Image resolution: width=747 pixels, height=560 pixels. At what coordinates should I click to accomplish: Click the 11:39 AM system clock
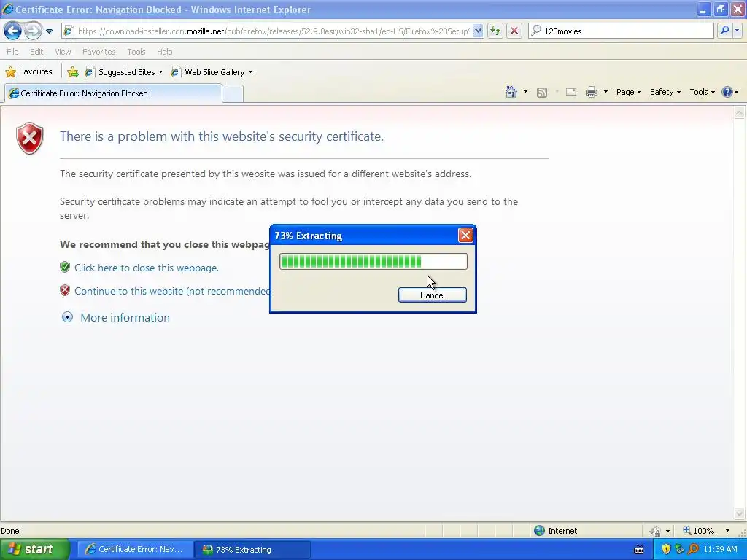coord(720,550)
